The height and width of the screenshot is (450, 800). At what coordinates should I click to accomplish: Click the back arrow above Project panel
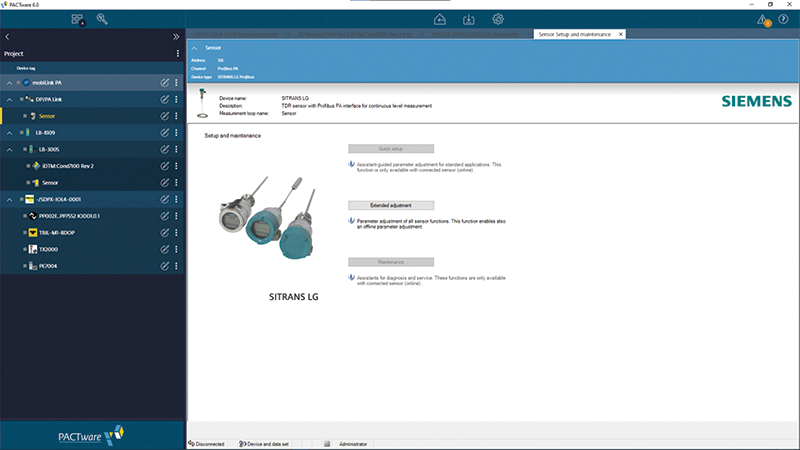click(x=7, y=37)
